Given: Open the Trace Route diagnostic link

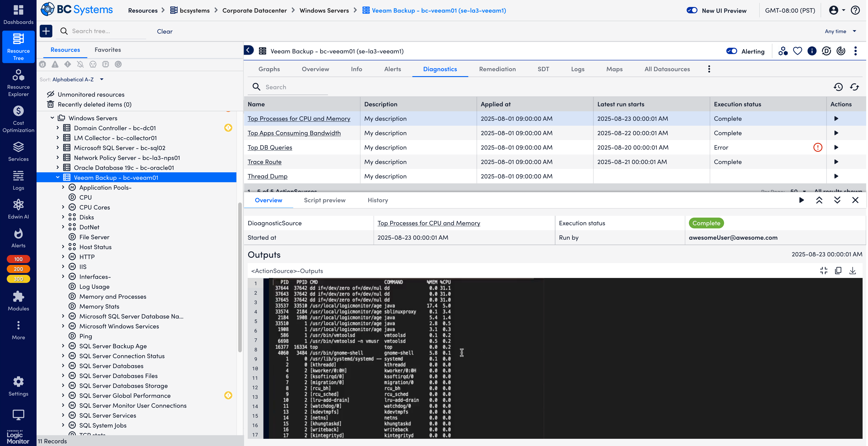Looking at the screenshot, I should coord(264,162).
